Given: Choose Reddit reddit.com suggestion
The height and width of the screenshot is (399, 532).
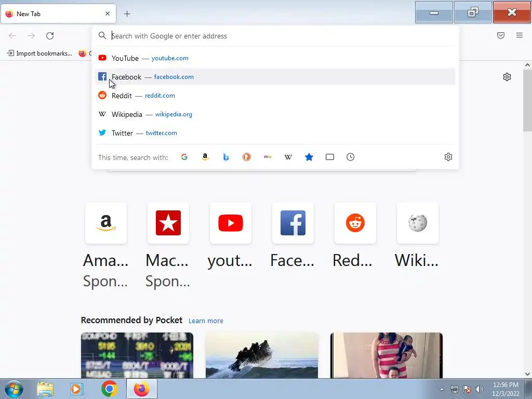Looking at the screenshot, I should tap(275, 96).
